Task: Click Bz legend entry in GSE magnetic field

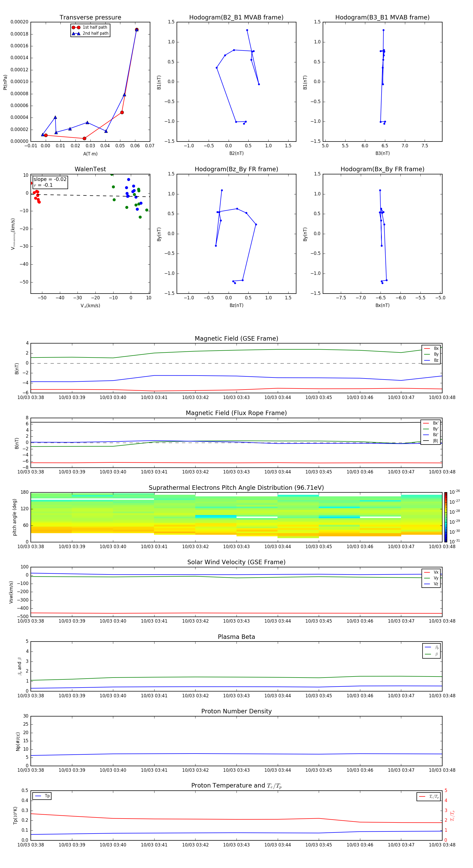Action: (x=431, y=361)
